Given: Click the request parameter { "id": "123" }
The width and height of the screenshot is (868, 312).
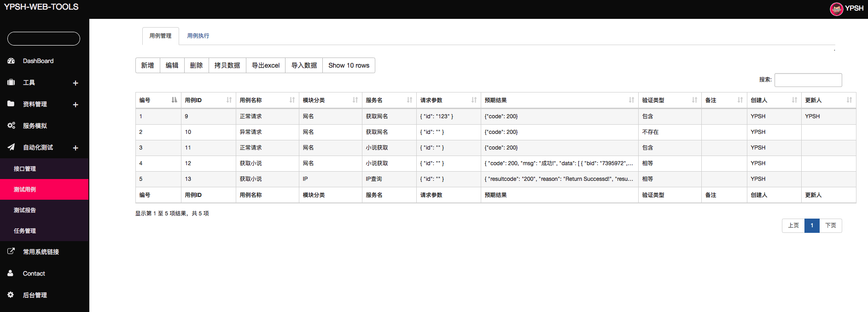Looking at the screenshot, I should [448, 116].
